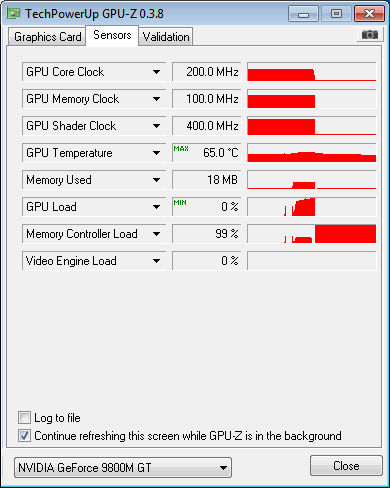
Task: Close window with the red X button
Action: pos(369,14)
